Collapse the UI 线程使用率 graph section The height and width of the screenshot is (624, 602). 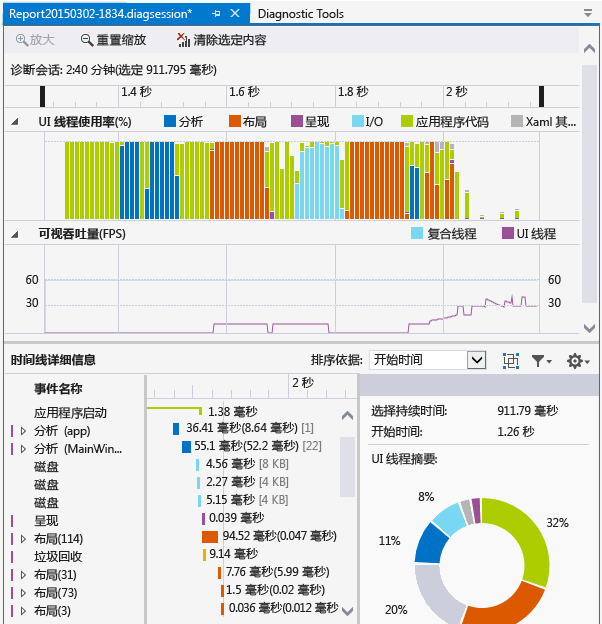(x=15, y=121)
